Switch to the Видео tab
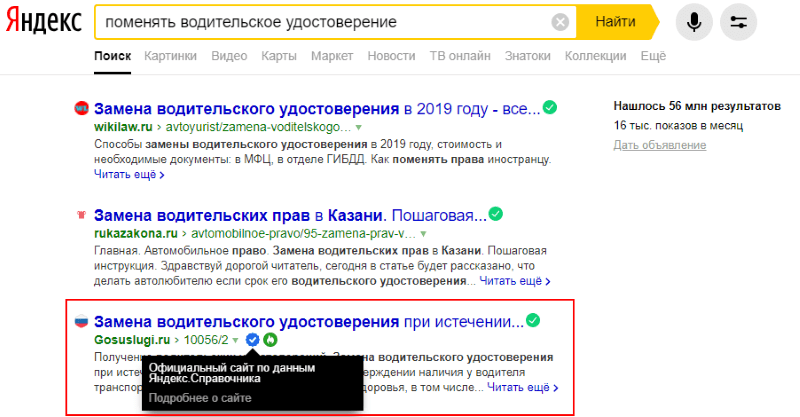800x417 pixels. (229, 56)
